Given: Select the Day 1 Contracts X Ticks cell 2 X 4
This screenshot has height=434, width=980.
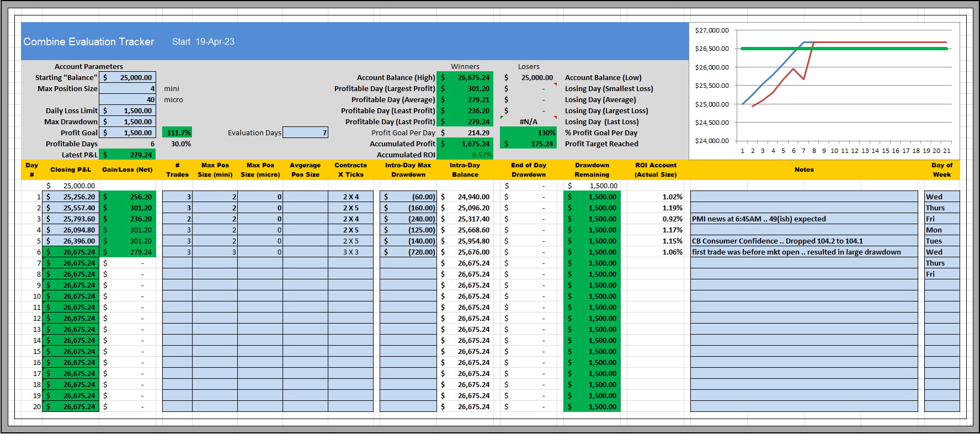Looking at the screenshot, I should click(x=350, y=197).
